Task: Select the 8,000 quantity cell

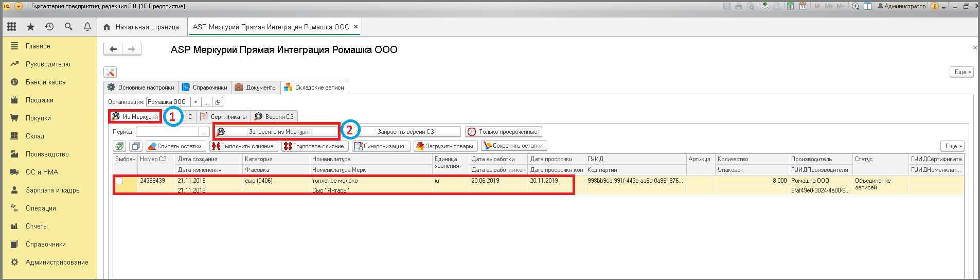Action: [x=752, y=181]
